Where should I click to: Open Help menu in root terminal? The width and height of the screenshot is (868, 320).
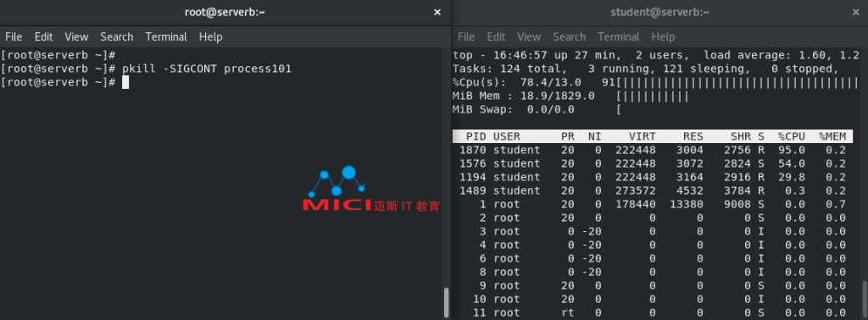210,37
